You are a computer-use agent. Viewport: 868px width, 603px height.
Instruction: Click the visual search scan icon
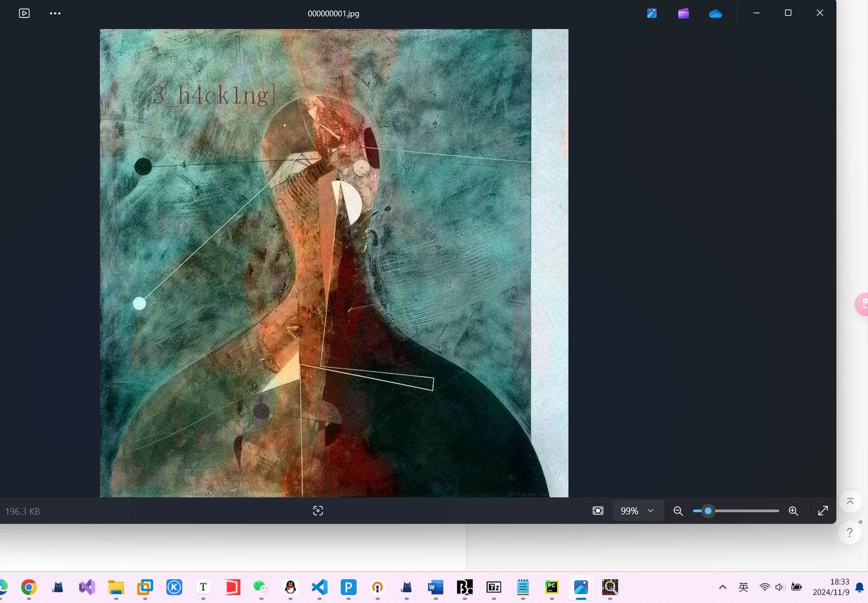[x=318, y=511]
